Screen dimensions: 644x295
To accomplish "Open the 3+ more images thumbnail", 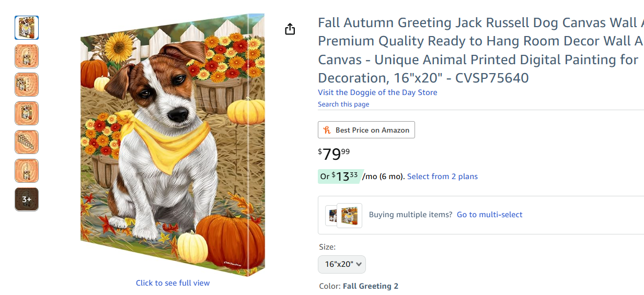I will tap(27, 199).
